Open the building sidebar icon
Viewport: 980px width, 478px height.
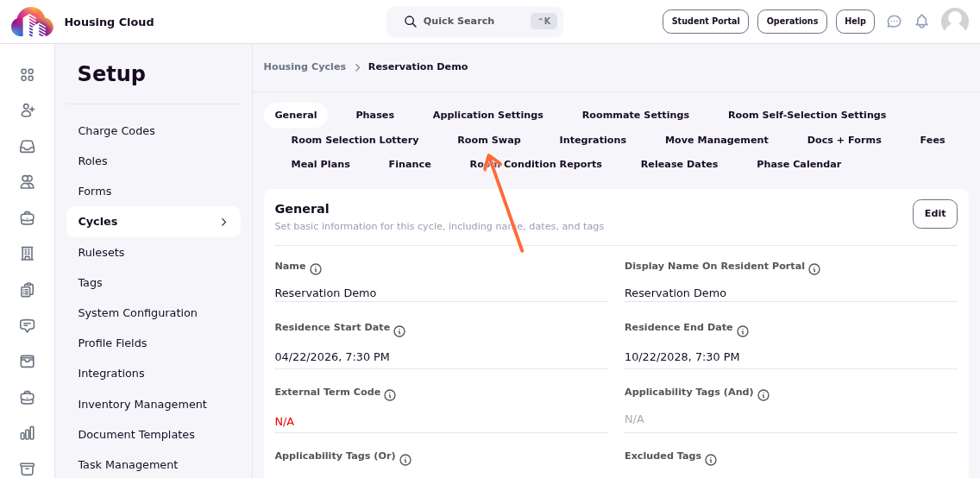27,253
